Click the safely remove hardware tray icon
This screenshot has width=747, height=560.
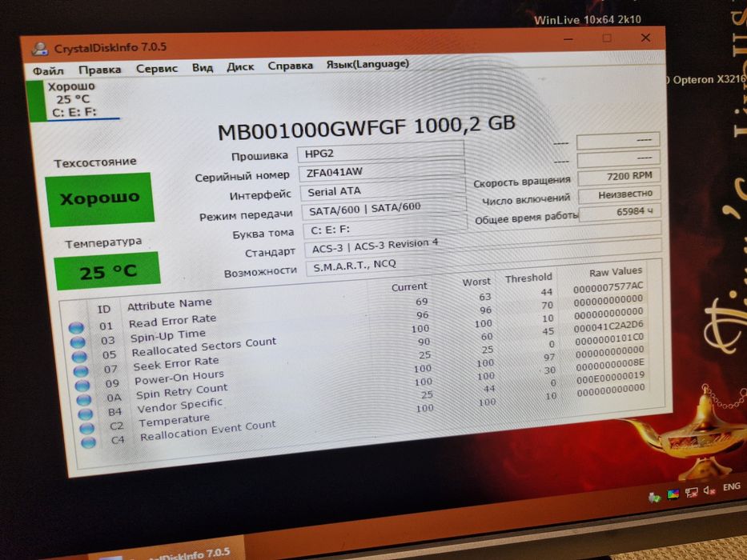(655, 497)
